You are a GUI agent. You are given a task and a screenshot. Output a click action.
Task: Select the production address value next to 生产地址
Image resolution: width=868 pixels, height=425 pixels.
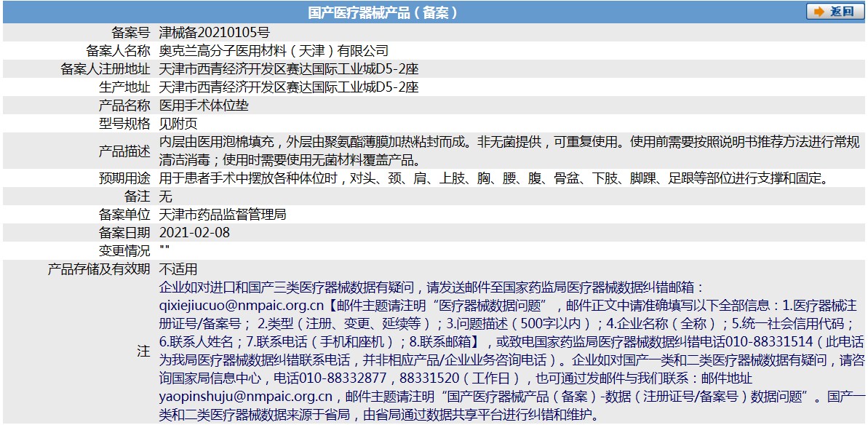click(288, 87)
